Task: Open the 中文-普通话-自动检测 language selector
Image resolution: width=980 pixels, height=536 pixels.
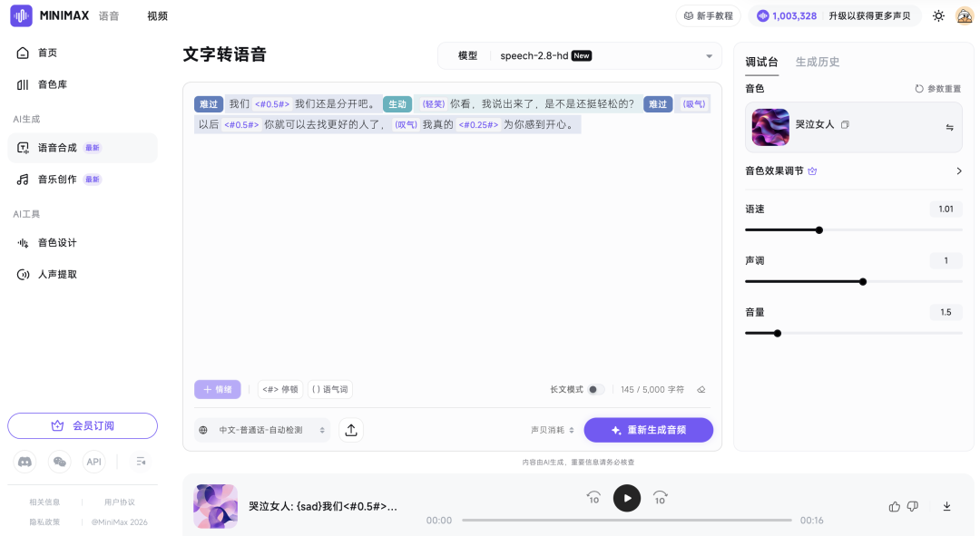Action: (263, 430)
